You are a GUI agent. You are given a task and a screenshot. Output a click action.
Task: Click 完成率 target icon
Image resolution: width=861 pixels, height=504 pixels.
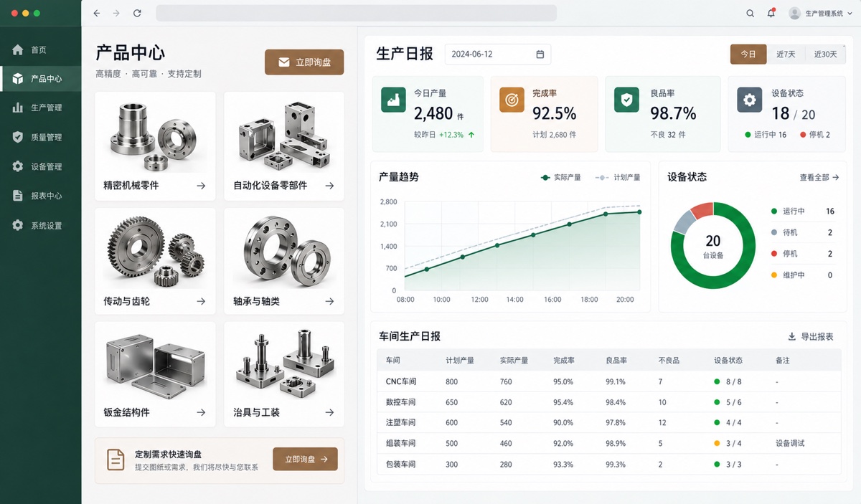click(512, 100)
